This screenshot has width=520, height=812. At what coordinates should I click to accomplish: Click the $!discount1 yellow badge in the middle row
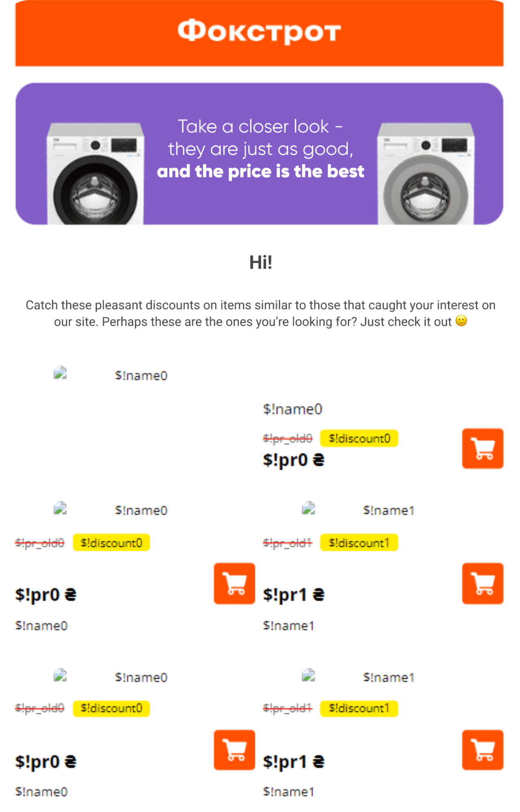[x=359, y=542]
